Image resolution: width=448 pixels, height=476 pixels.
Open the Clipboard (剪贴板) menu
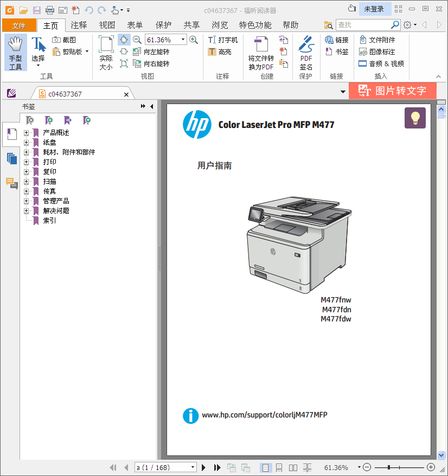(x=71, y=52)
